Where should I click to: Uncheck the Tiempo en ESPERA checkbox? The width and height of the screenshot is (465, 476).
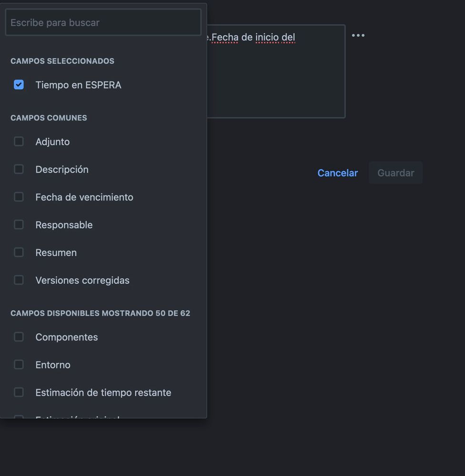[19, 84]
